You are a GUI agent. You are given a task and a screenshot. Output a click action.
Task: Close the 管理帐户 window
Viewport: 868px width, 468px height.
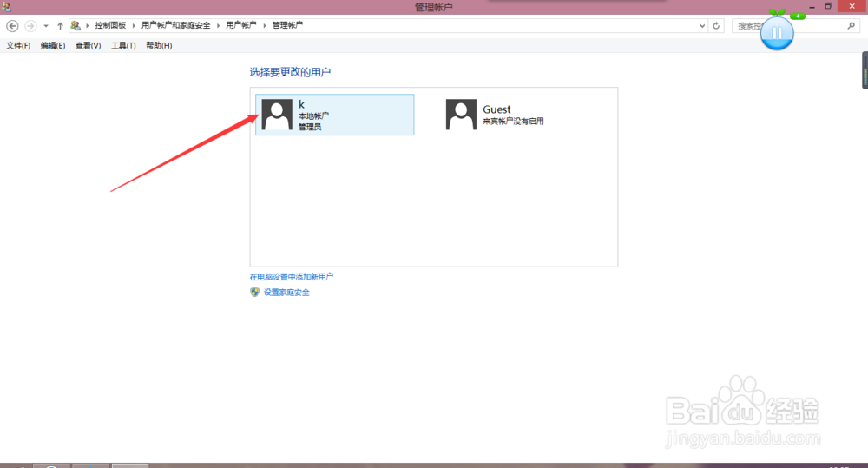852,6
